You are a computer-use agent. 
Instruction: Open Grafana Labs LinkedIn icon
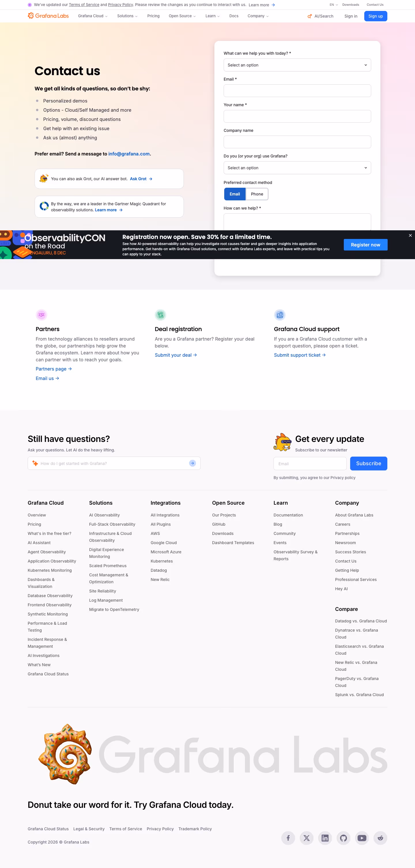click(325, 838)
